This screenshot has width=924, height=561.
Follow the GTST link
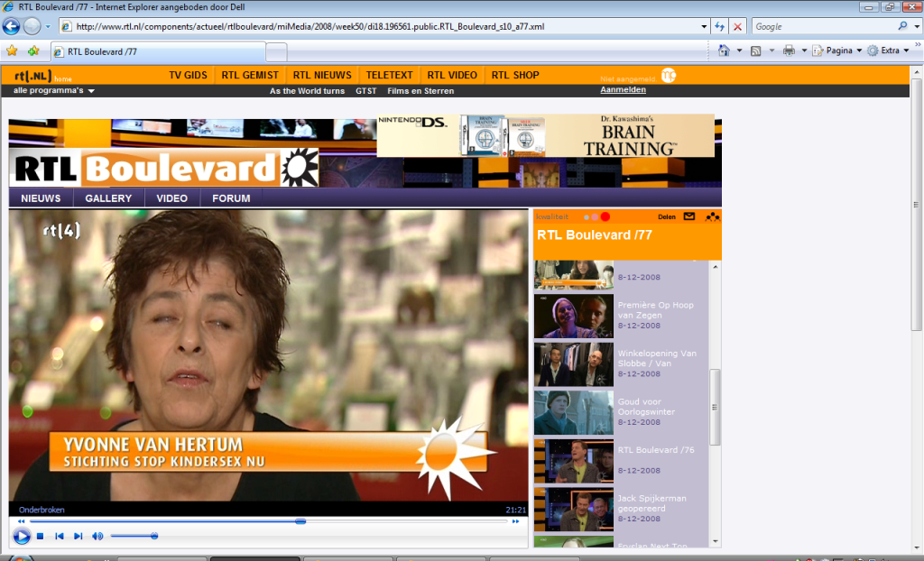pyautogui.click(x=366, y=91)
